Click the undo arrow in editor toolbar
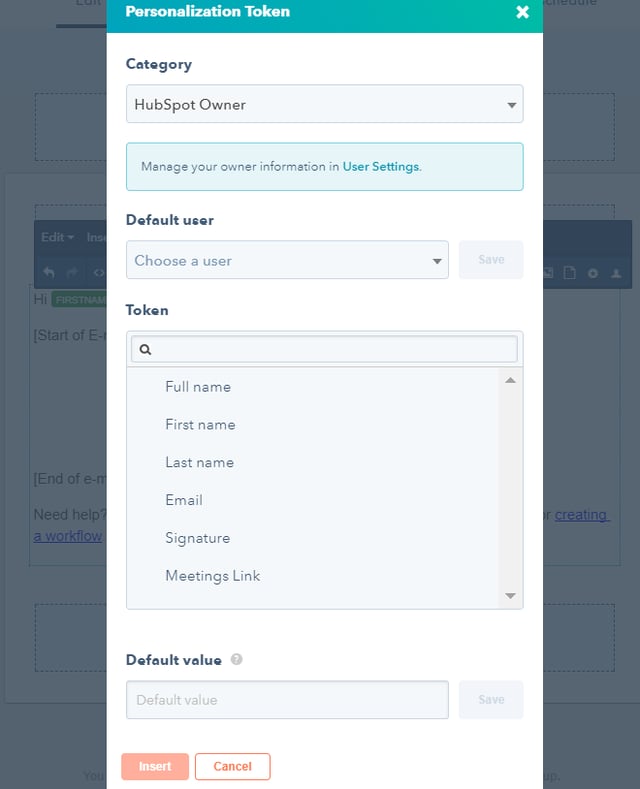 (x=48, y=272)
